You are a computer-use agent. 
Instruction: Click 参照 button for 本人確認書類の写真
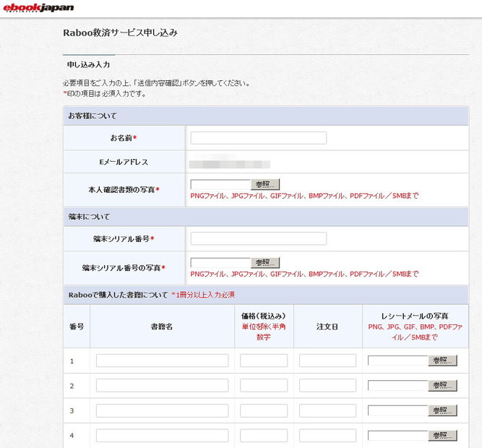click(265, 184)
